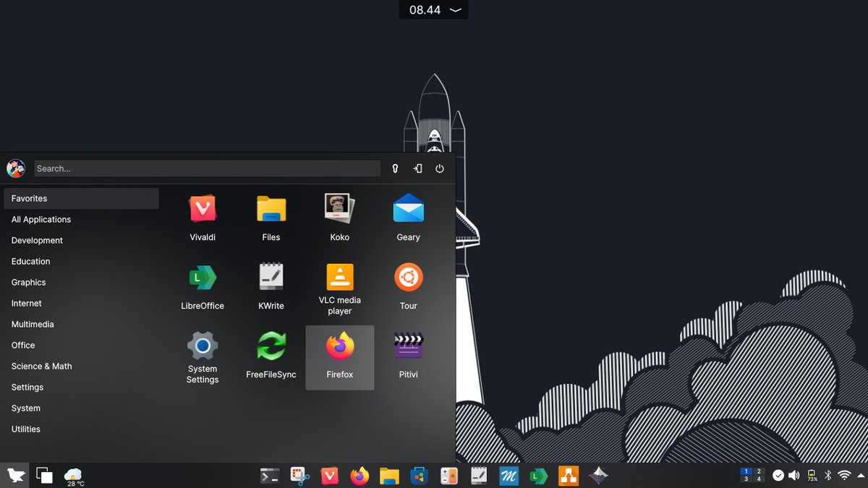Select the Favorites category
The height and width of the screenshot is (488, 868).
(x=81, y=198)
